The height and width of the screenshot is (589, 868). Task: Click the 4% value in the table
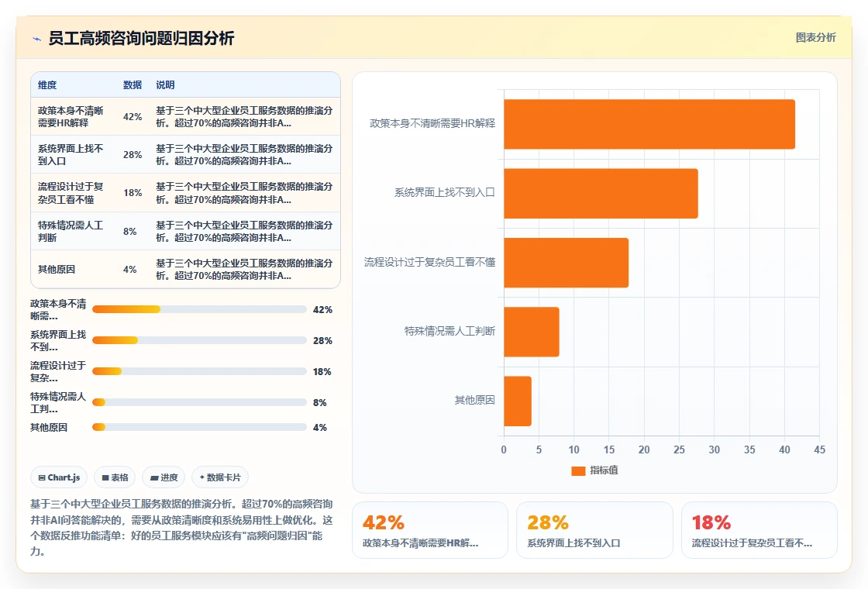tap(129, 269)
